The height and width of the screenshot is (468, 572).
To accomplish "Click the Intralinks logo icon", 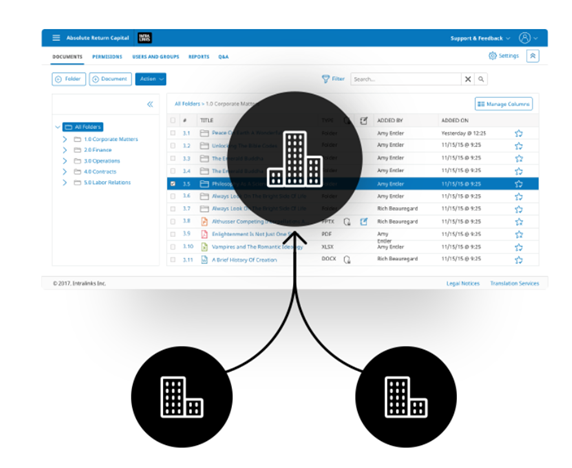I will 144,38.
